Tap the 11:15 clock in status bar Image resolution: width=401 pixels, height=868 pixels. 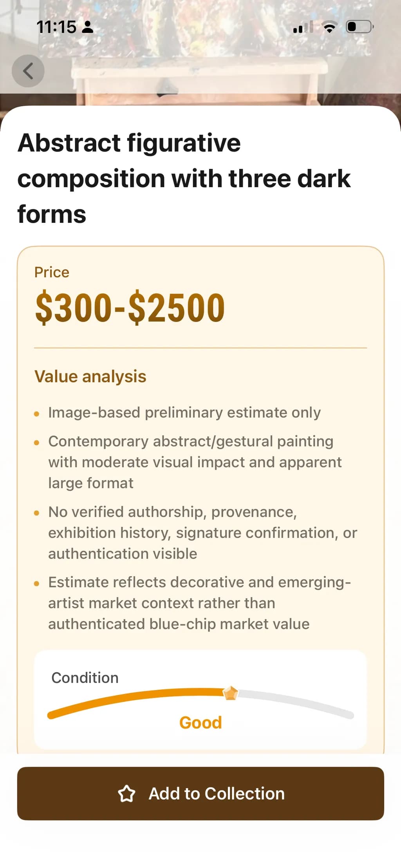pos(56,27)
